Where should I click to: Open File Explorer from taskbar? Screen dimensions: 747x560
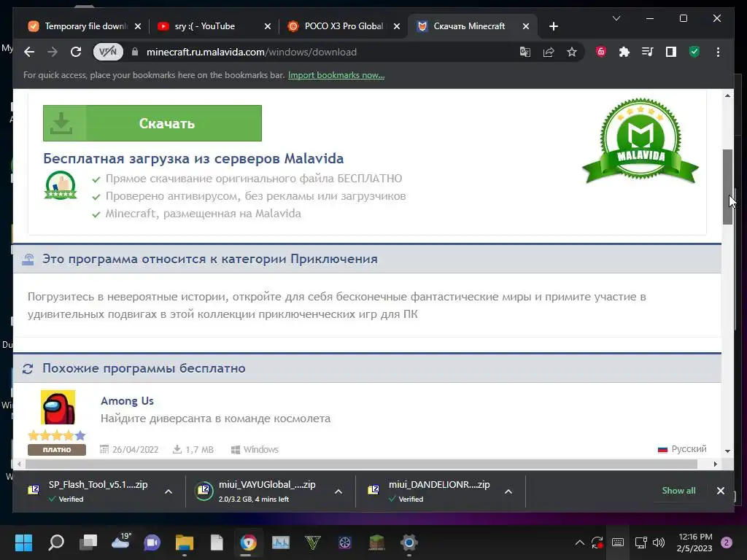tap(185, 542)
